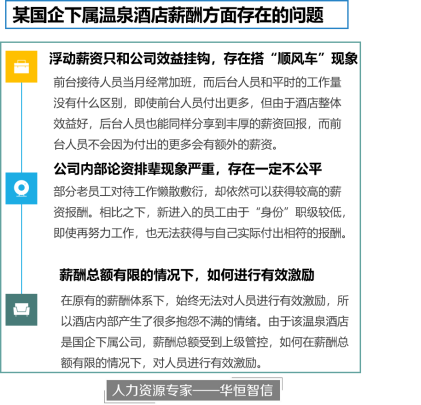This screenshot has width=421, height=405.
Task: Click the line 即使再努力工作，也无法获得
Action: point(200,233)
